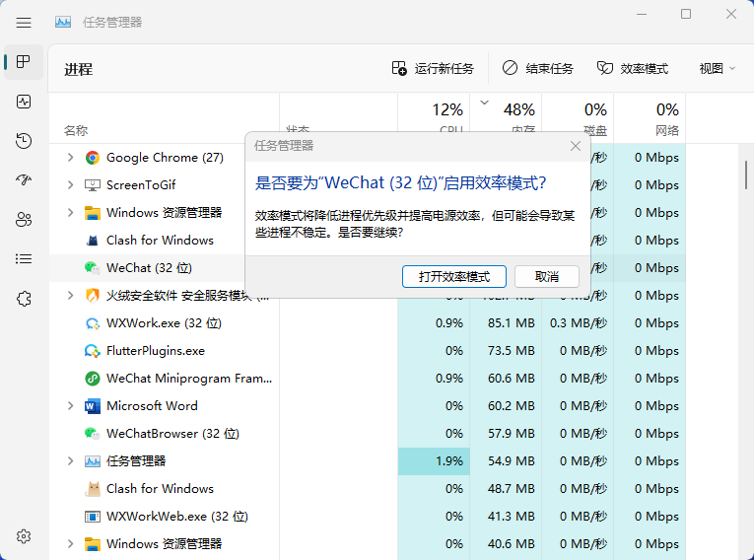Expand the 火绒安全软件 process group
754x560 pixels.
(70, 295)
